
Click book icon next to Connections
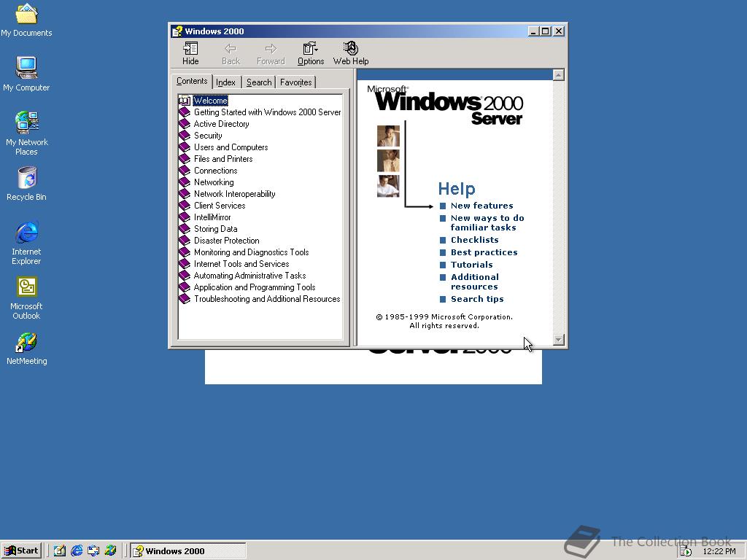click(185, 171)
